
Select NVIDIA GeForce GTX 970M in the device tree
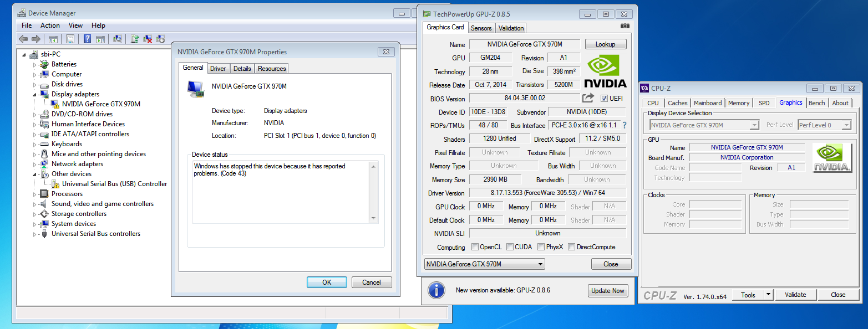(101, 104)
